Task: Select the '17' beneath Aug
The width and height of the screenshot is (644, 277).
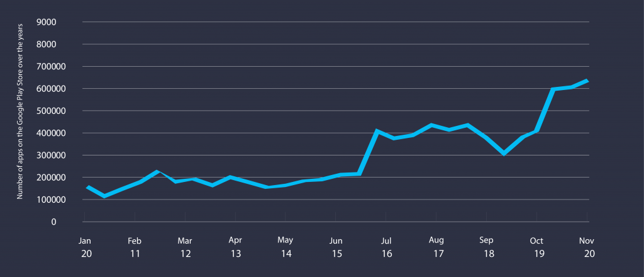Action: pos(438,254)
